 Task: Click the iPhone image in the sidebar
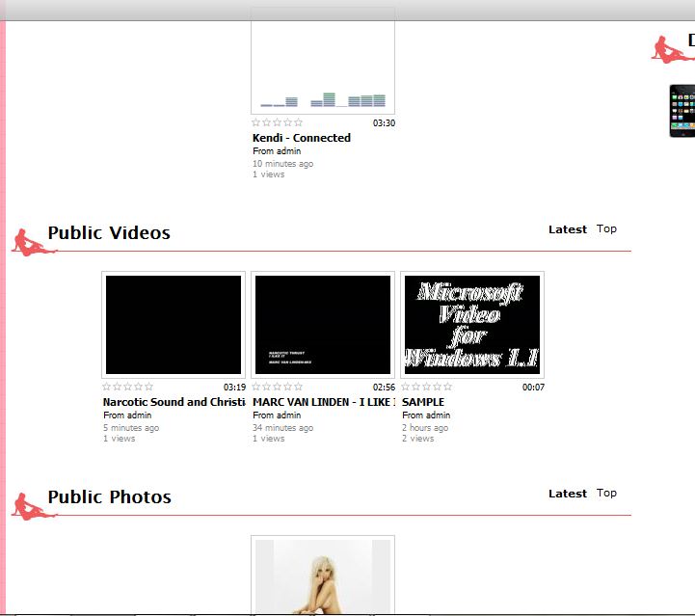(x=682, y=111)
